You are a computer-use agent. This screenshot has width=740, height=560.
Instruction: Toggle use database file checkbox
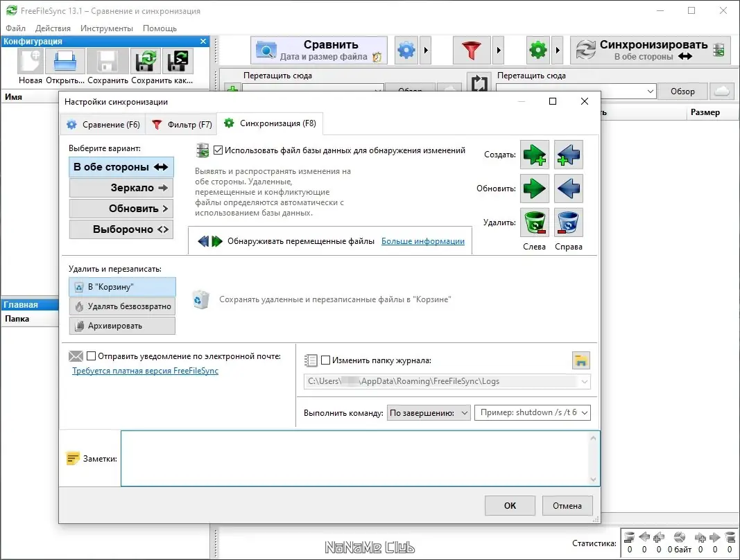(218, 150)
